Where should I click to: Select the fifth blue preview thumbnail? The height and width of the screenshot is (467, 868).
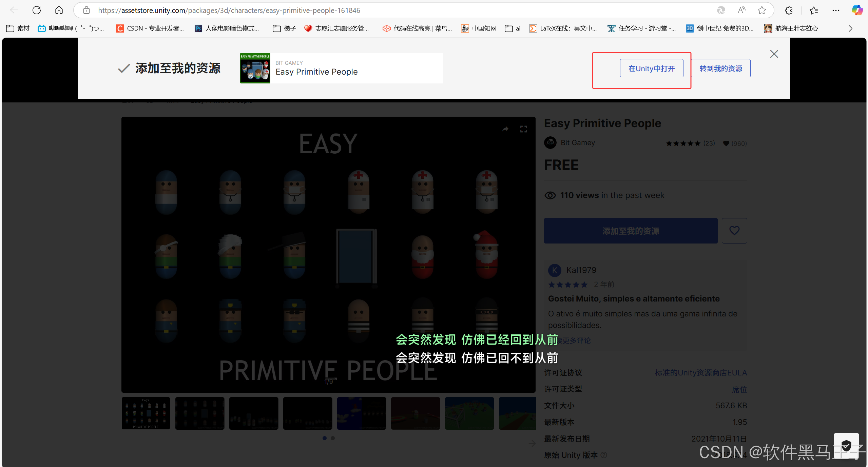[x=361, y=413]
